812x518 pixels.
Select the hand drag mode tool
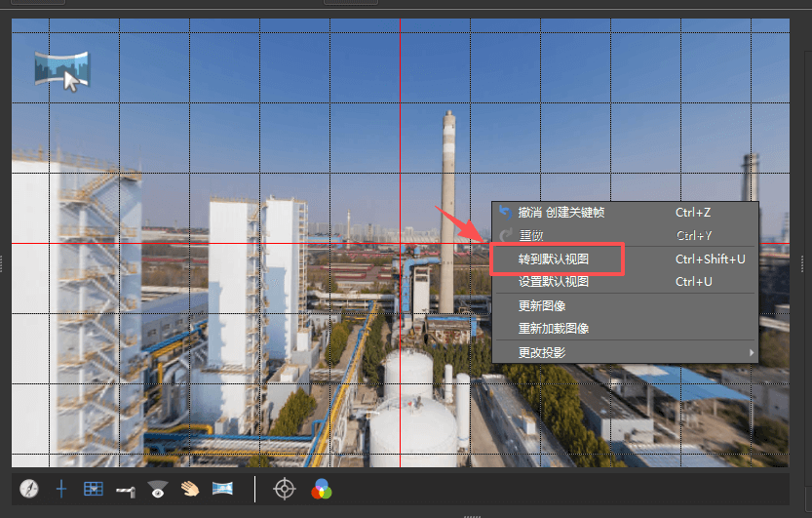click(189, 489)
